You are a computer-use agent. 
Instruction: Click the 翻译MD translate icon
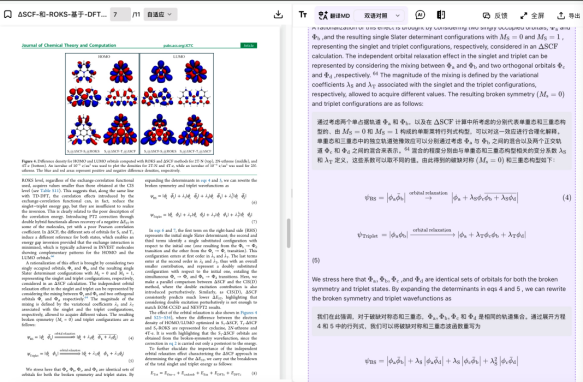click(x=334, y=16)
